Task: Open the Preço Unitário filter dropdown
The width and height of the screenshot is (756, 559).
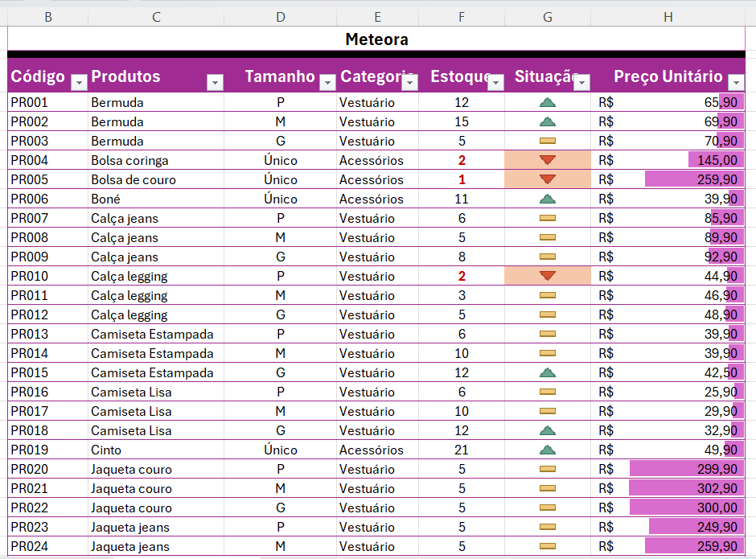Action: pos(736,82)
